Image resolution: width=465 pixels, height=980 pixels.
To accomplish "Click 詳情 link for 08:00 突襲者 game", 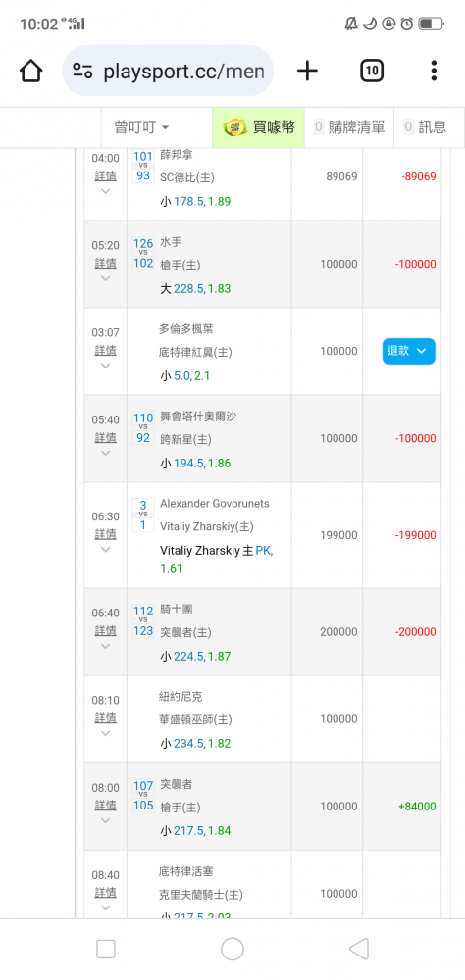I will pos(105,805).
